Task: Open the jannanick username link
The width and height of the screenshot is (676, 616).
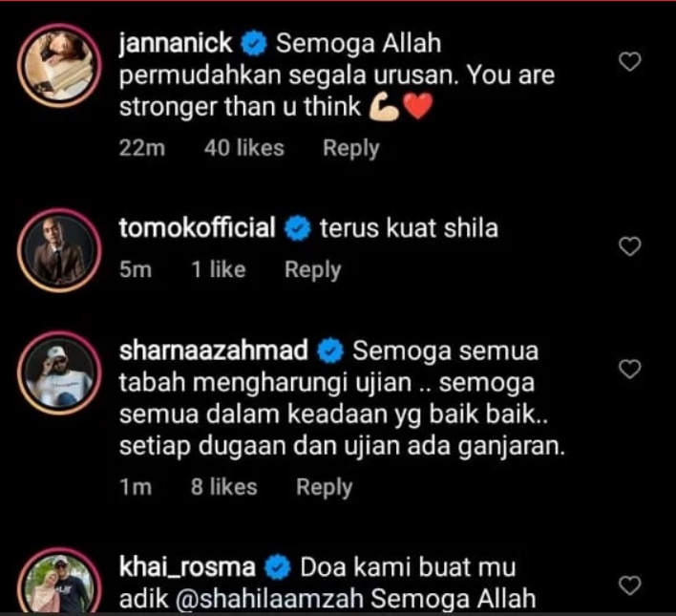Action: pyautogui.click(x=176, y=44)
